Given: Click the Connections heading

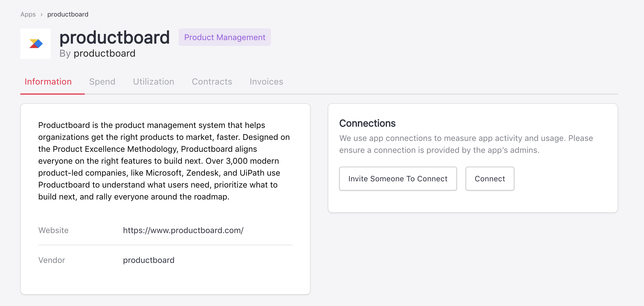Looking at the screenshot, I should coord(367,123).
